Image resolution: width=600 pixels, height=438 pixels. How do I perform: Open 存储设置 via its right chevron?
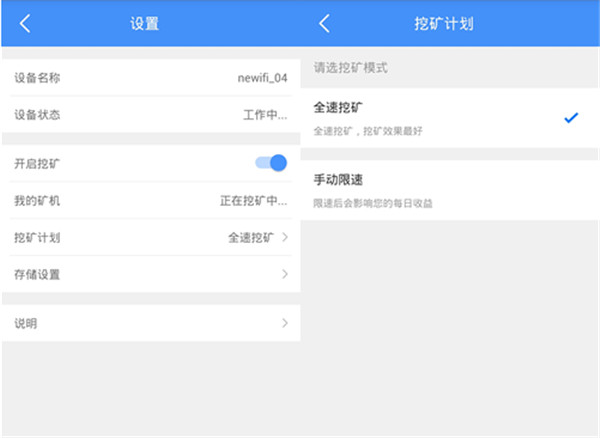tap(285, 274)
